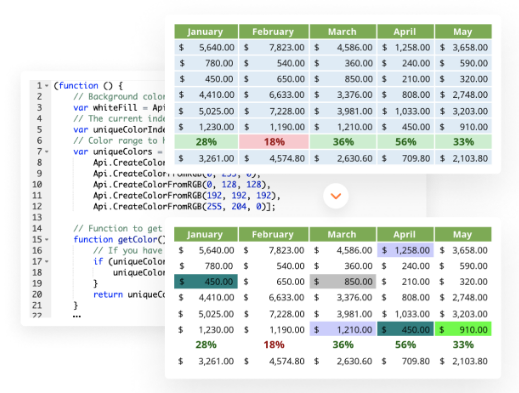Click the lavender 1,210.00 cell under March
519x393 pixels.
(x=343, y=330)
